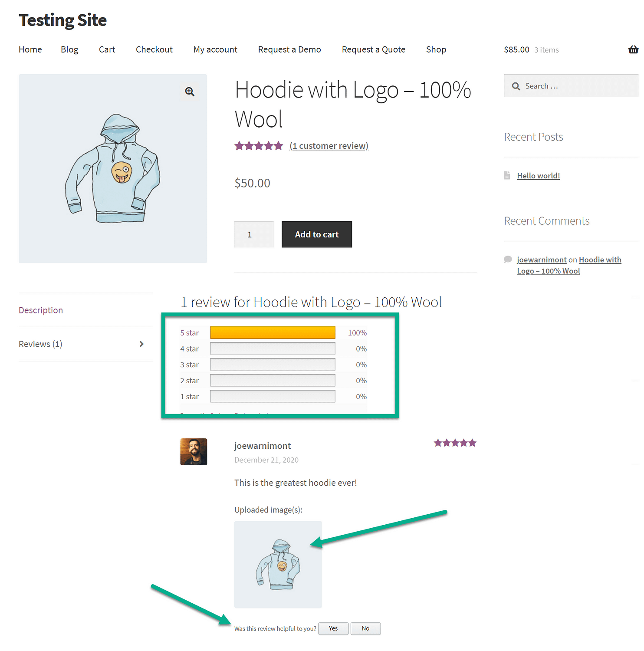Click the $85.00 cart total
Screen dimensions: 644x651
[516, 49]
